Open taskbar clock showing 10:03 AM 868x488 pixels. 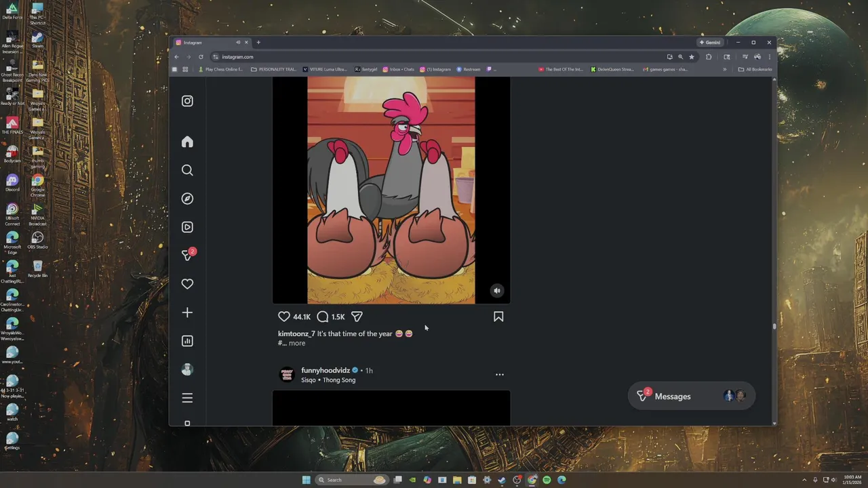tap(852, 480)
